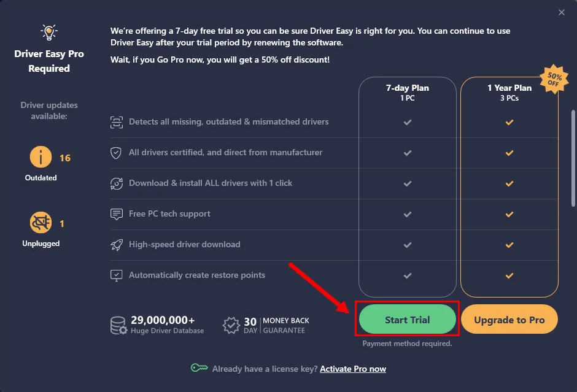Screen dimensions: 577x392
Task: Open the Activate Pro now link
Action: (x=352, y=369)
